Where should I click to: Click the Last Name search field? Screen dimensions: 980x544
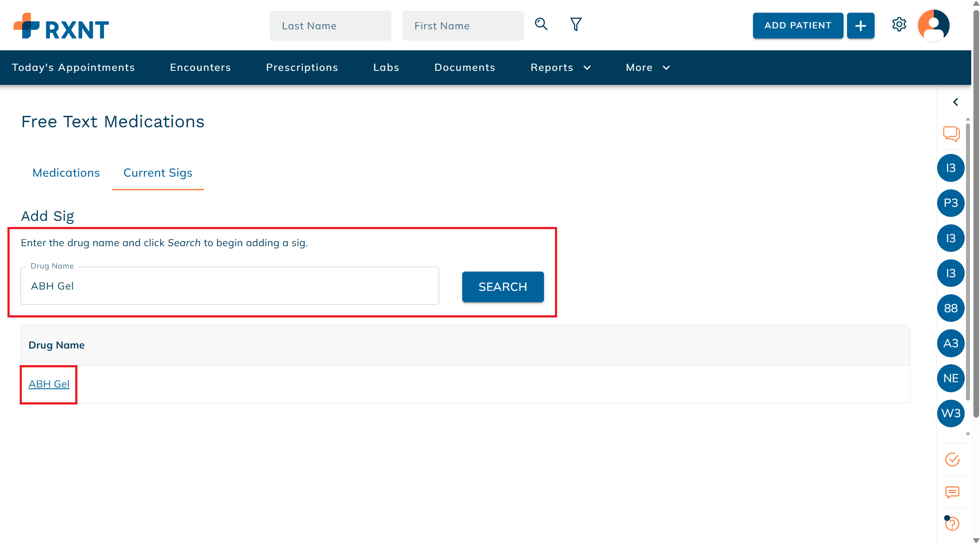[330, 26]
